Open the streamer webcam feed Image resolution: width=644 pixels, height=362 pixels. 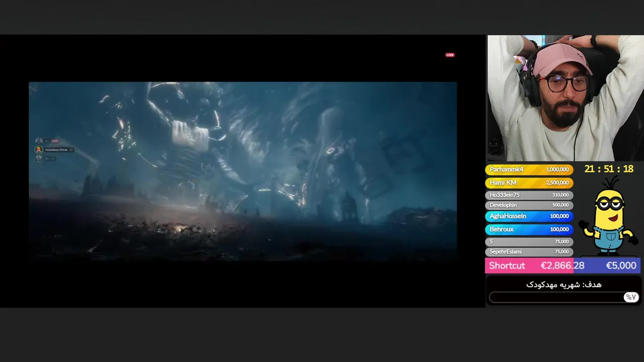tap(566, 98)
